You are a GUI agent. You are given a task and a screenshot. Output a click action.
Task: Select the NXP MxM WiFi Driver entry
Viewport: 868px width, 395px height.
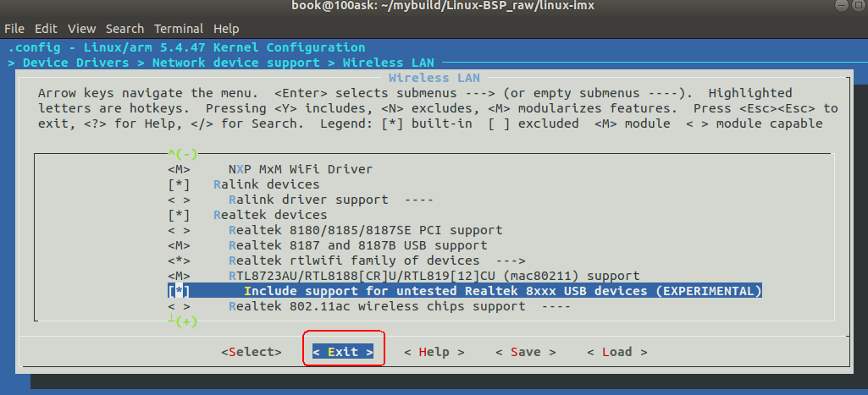(x=301, y=169)
